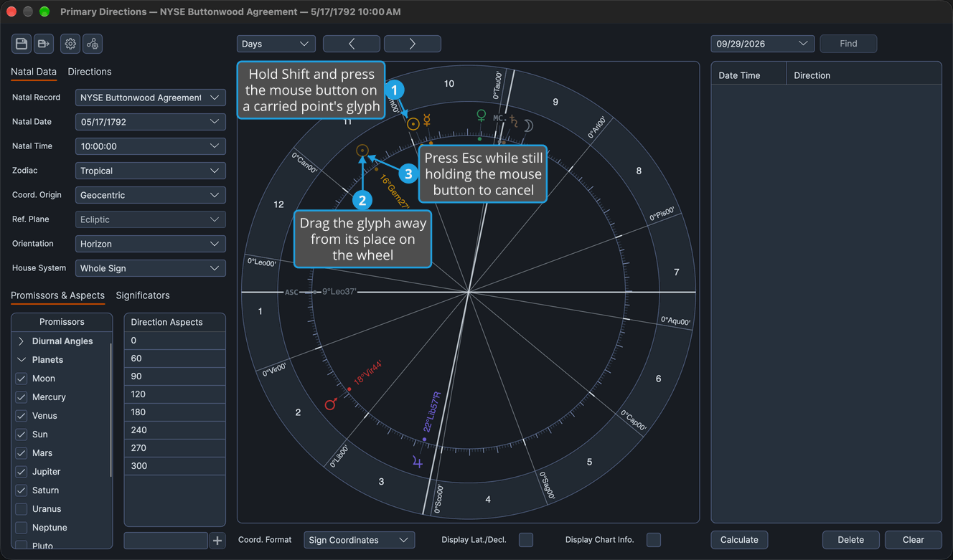Open the Significators tab
This screenshot has height=560, width=953.
pos(143,295)
